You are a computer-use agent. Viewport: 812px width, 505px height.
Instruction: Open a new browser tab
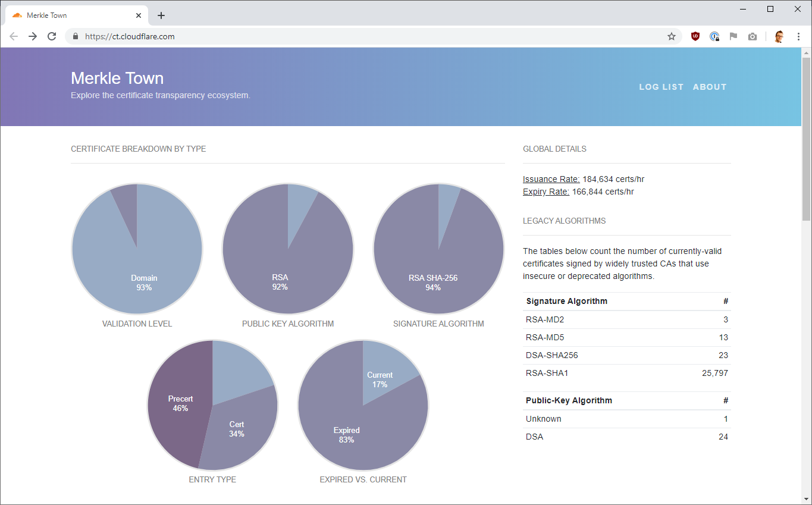tap(161, 15)
